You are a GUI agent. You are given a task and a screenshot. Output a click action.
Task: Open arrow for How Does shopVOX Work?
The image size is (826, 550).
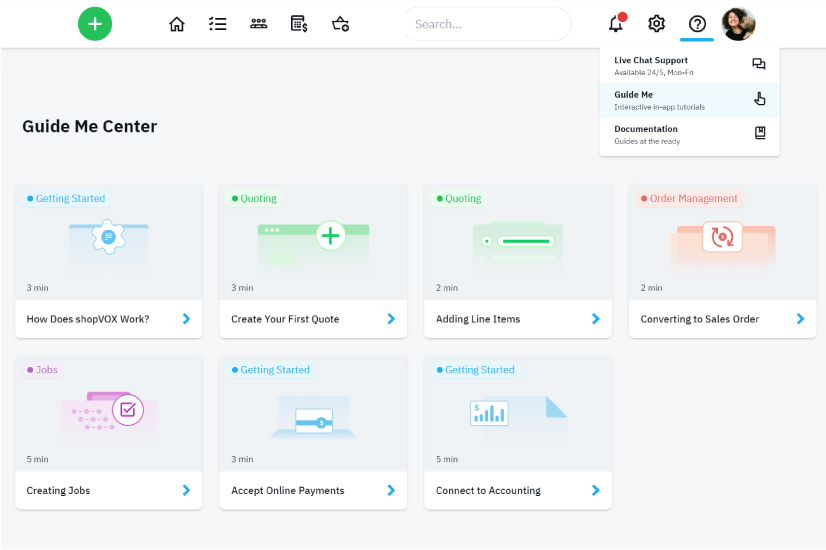(186, 319)
